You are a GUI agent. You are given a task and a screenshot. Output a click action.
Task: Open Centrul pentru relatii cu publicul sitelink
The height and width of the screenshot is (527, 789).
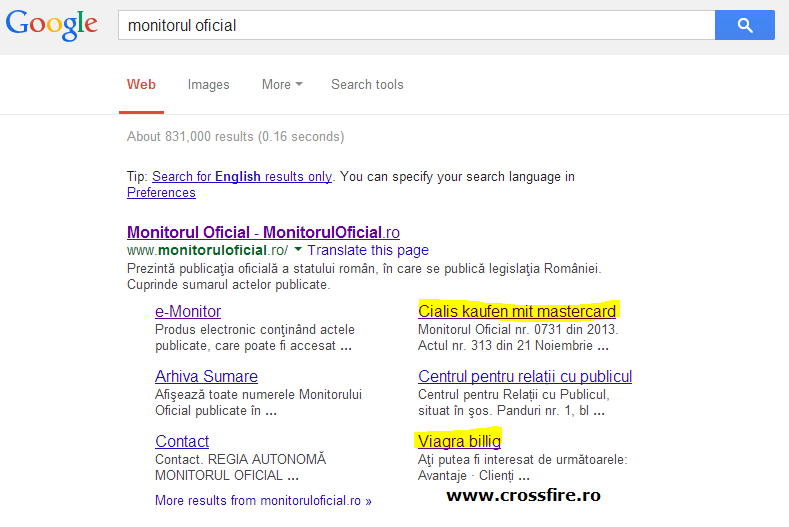click(525, 377)
